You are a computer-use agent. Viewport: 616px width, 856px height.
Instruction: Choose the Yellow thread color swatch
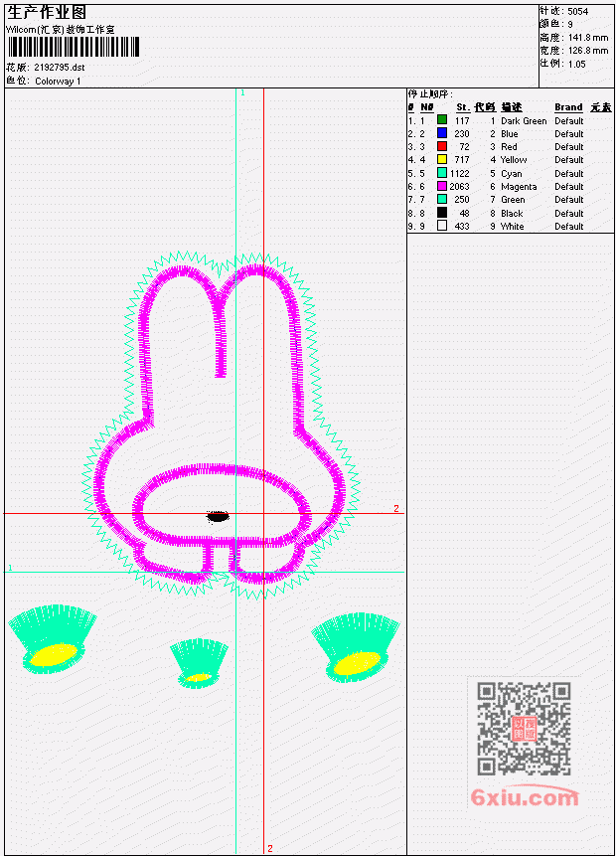coord(442,159)
